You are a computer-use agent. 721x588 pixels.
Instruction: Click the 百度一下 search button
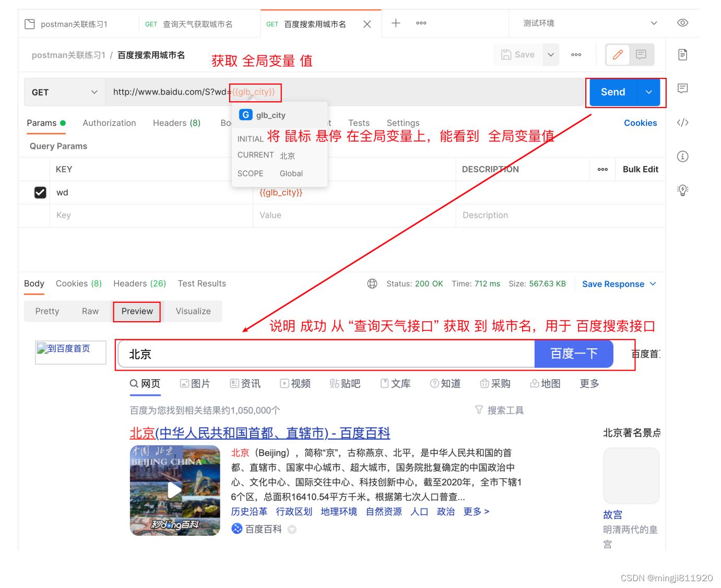click(x=574, y=354)
